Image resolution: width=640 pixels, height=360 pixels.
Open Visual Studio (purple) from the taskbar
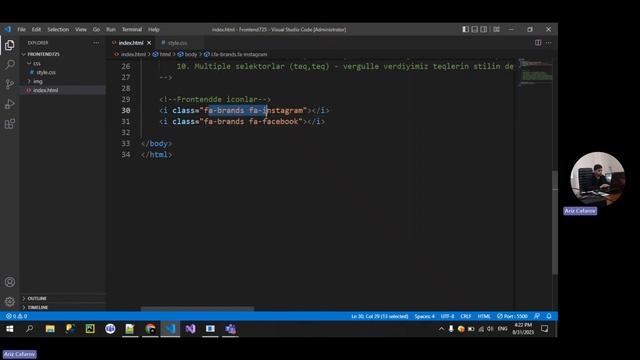point(190,329)
